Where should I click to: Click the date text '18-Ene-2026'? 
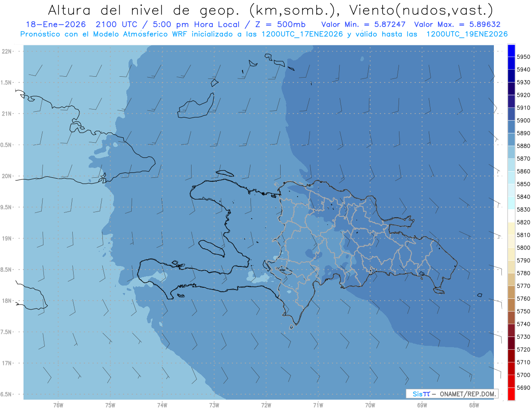pos(55,24)
